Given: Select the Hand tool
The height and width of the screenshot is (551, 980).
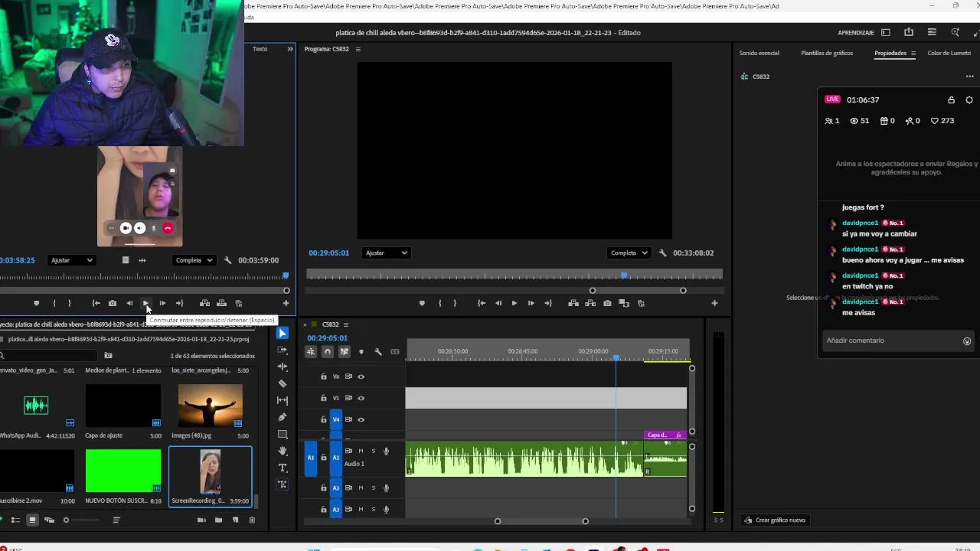Looking at the screenshot, I should point(283,451).
